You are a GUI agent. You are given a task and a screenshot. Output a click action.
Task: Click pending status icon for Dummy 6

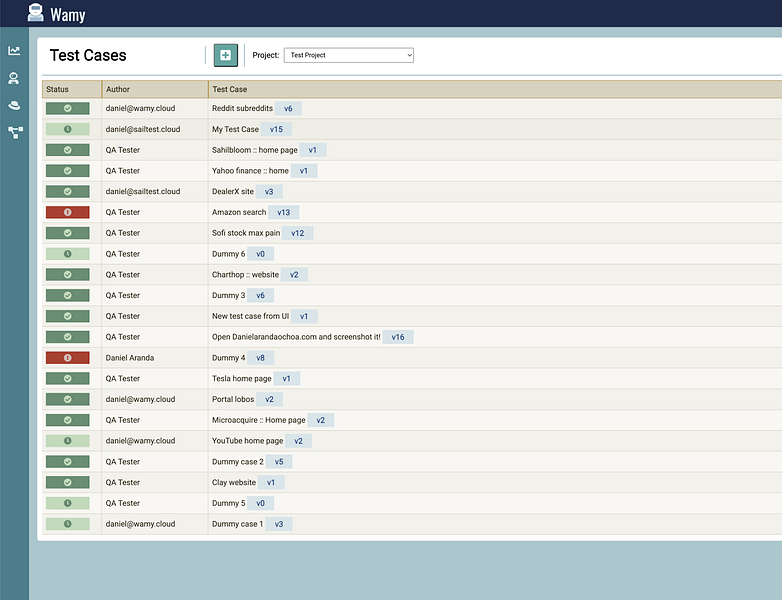click(68, 254)
